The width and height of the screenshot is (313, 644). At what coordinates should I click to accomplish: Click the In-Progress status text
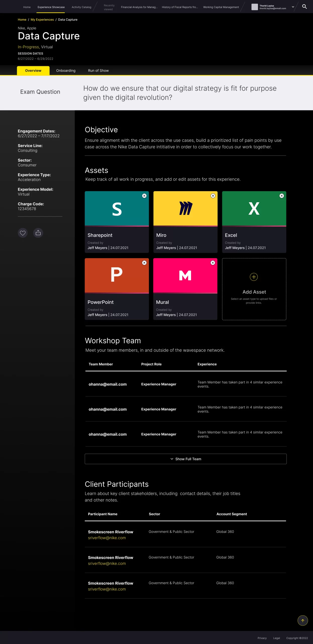(28, 47)
